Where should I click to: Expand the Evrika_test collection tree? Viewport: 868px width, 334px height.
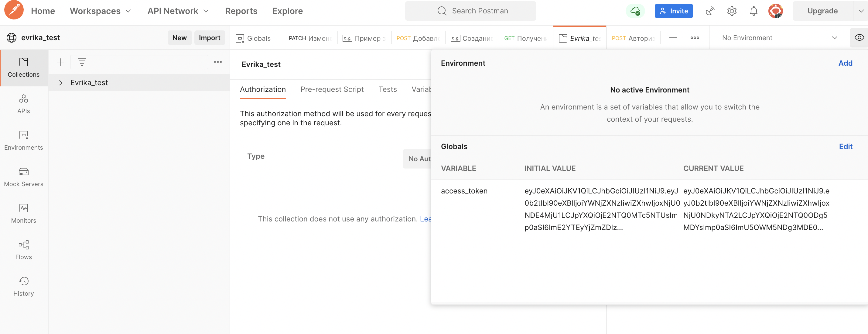pos(61,83)
